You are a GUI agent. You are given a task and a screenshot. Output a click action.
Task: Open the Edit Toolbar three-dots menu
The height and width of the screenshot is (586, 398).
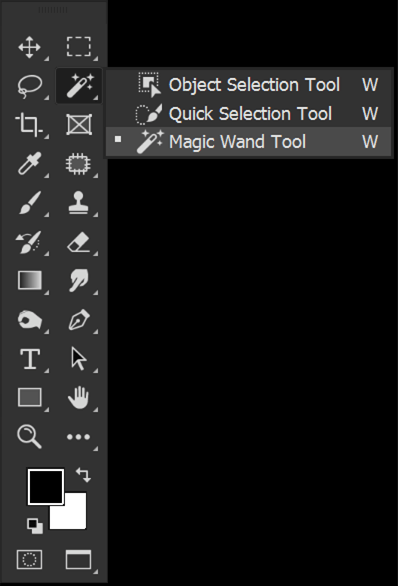78,437
